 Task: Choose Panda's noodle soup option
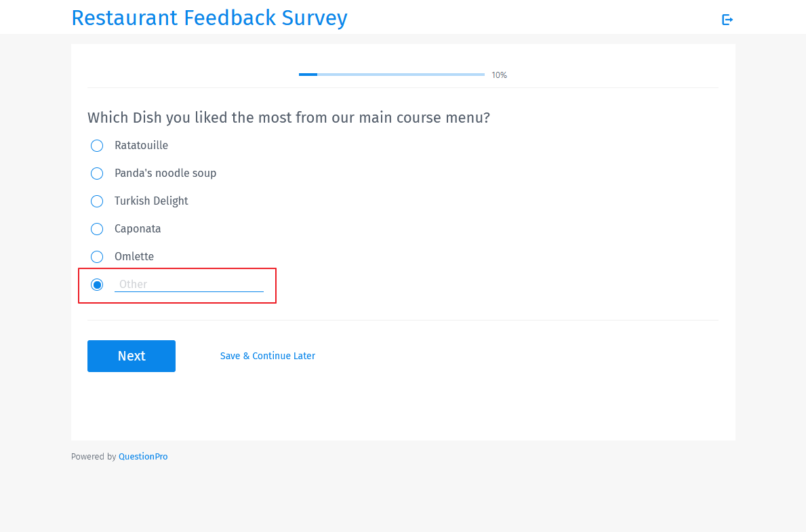click(96, 173)
